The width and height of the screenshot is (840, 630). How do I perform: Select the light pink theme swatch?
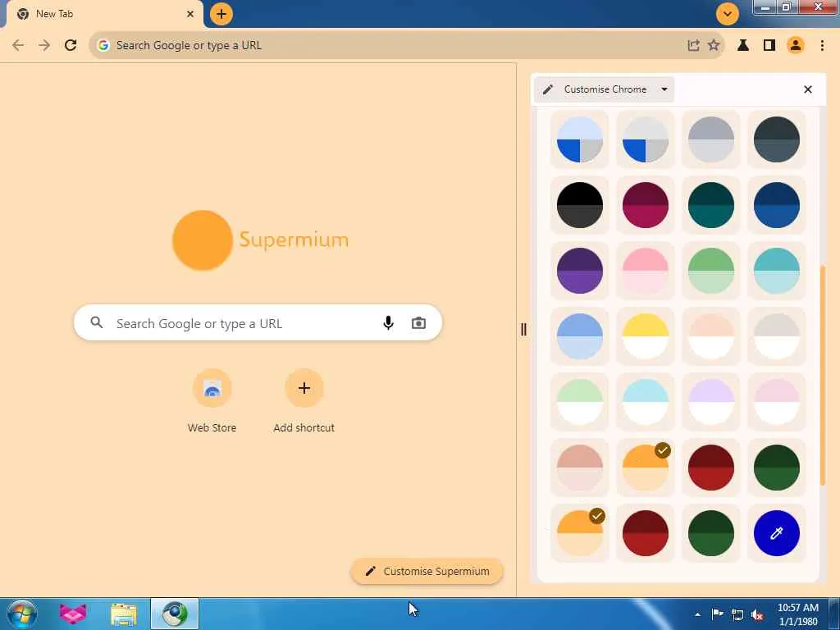tap(645, 271)
